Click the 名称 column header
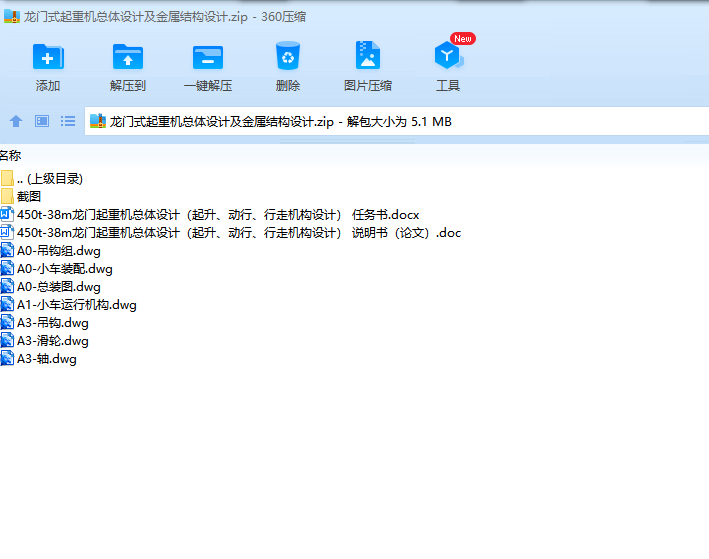The width and height of the screenshot is (709, 559). [10, 156]
